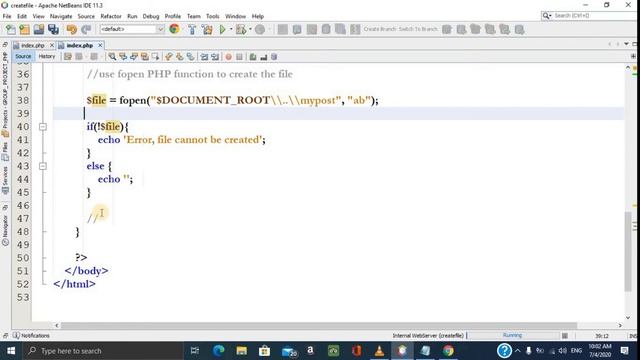640x360 pixels.
Task: Open the Files side panel tab
Action: [5, 152]
